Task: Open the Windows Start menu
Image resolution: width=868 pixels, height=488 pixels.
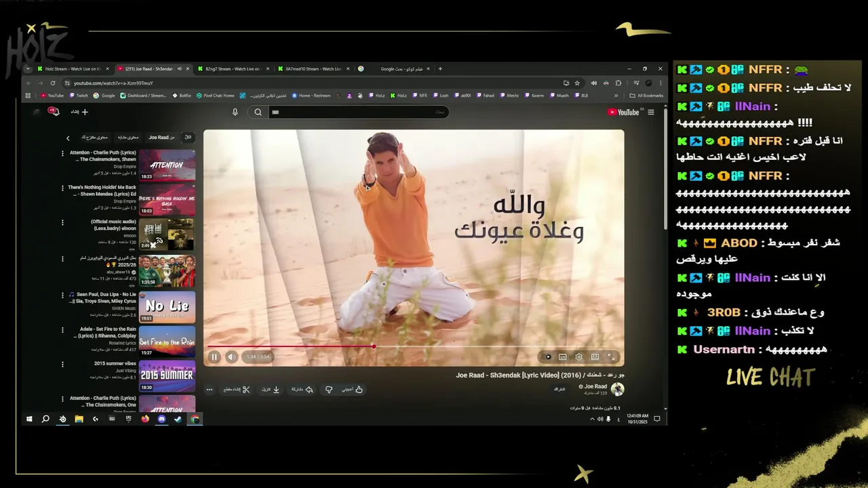Action: (x=29, y=419)
